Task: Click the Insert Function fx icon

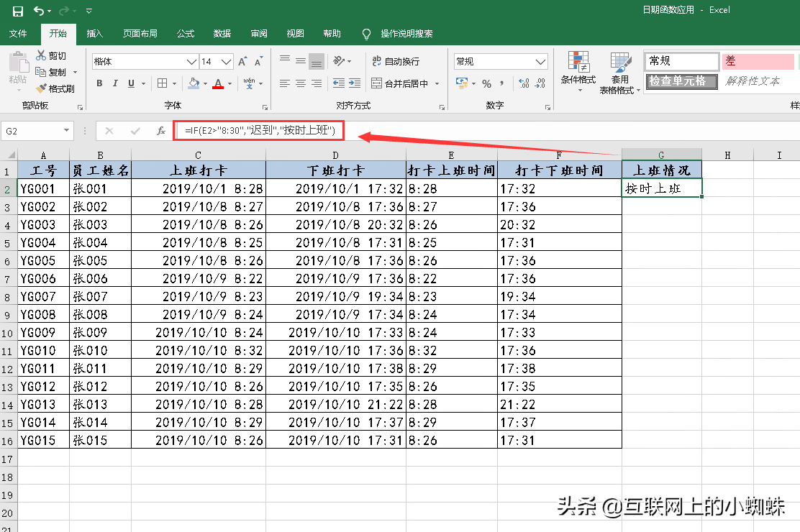Action: [x=160, y=131]
